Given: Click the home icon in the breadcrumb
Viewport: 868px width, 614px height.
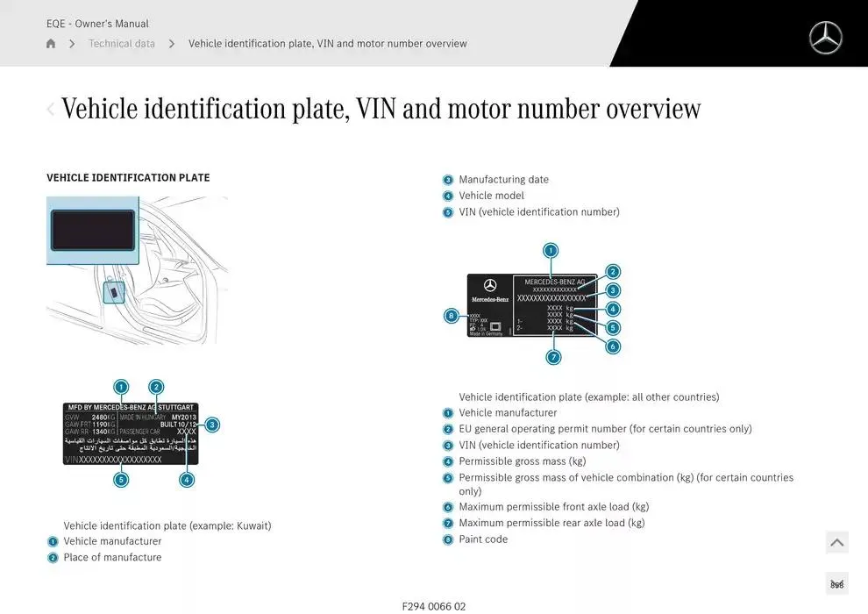Looking at the screenshot, I should tap(51, 44).
